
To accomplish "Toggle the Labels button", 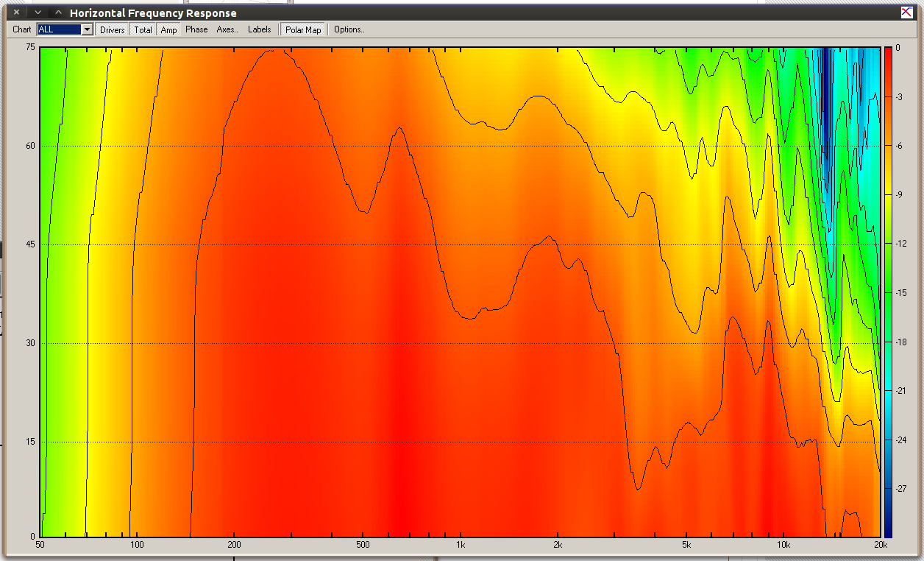I will coord(260,29).
